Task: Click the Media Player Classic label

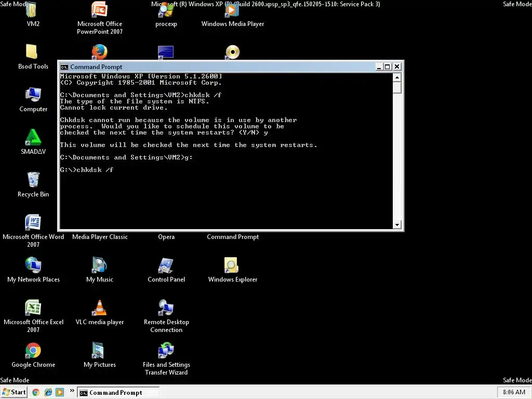Action: [x=100, y=237]
